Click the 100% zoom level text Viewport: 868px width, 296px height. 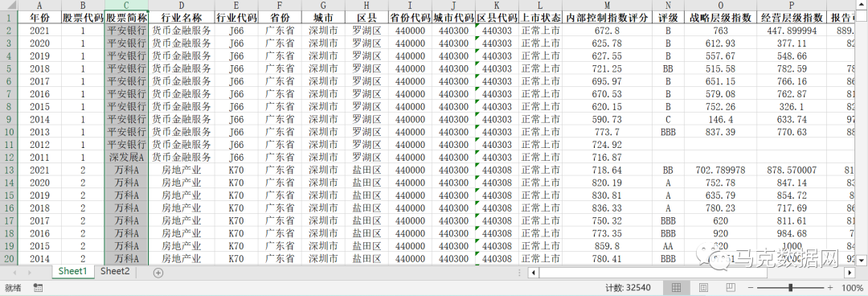(x=852, y=288)
